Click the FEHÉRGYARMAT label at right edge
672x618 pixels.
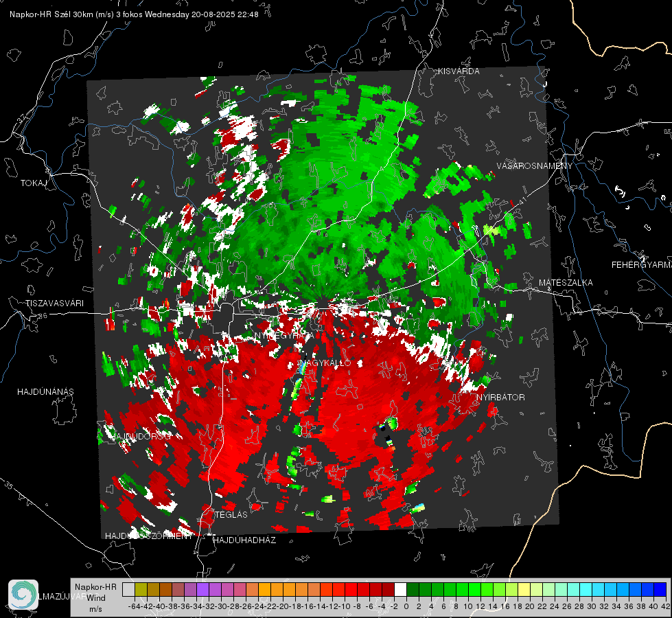pos(642,265)
